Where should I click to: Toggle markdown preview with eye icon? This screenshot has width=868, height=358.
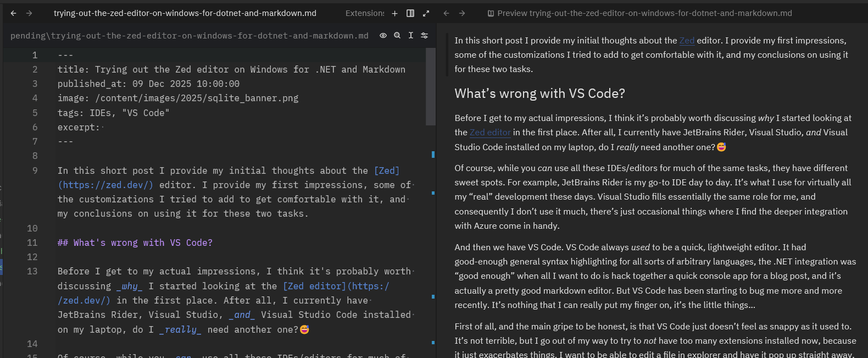click(x=383, y=36)
